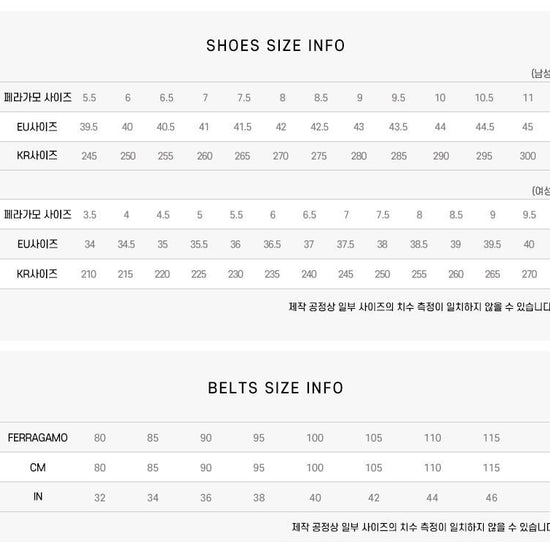550x550 pixels.
Task: Select belt inch value 46
Action: click(491, 498)
